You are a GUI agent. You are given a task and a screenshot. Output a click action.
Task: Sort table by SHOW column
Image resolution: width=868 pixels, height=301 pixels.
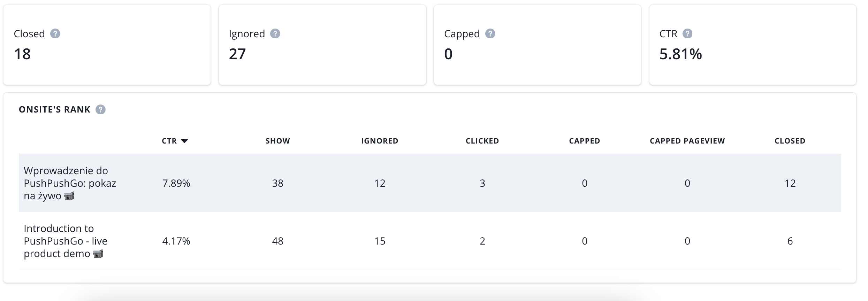[277, 141]
